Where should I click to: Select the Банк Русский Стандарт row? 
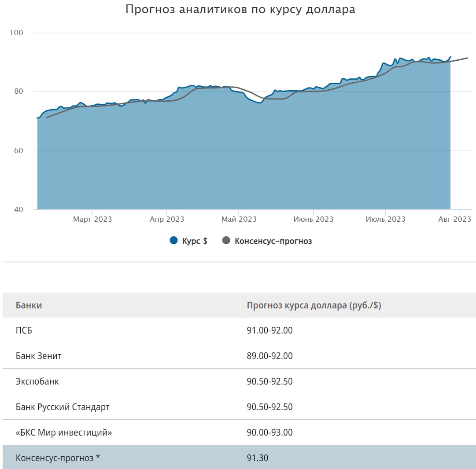point(63,407)
